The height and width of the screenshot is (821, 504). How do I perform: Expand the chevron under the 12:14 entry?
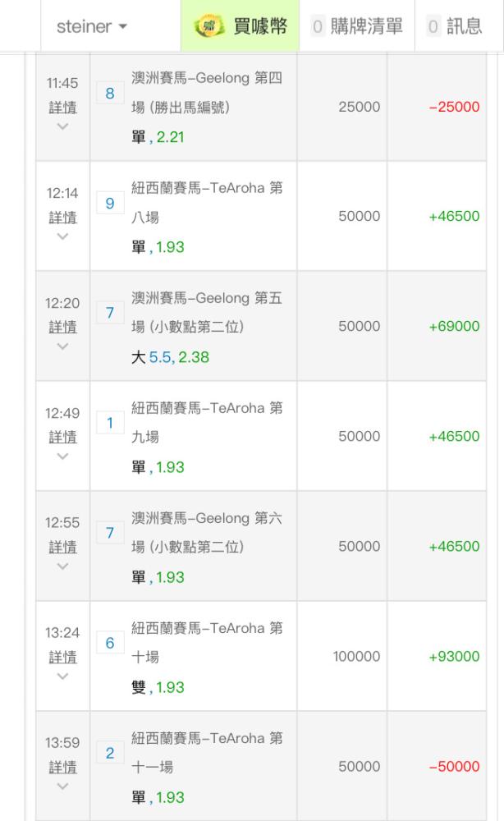point(63,236)
